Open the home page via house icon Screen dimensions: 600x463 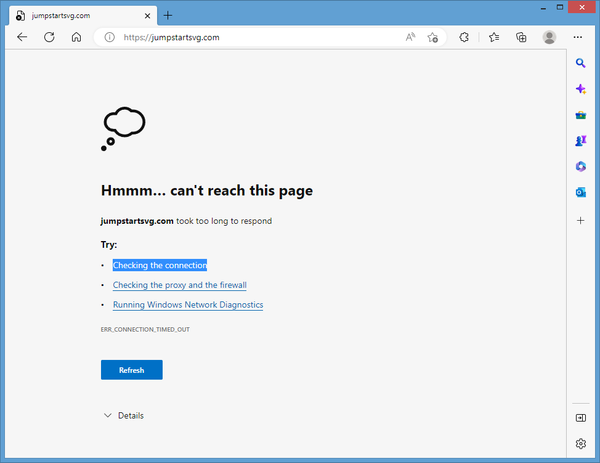77,37
